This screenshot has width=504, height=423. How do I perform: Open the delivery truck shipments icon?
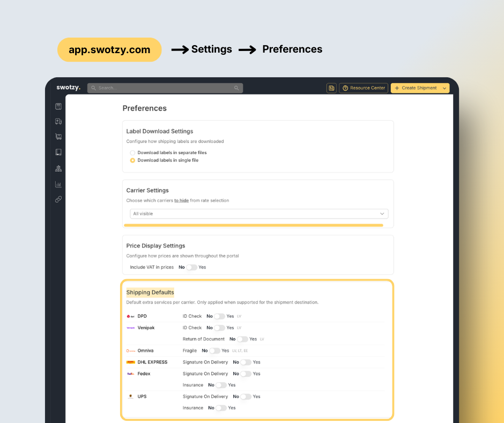58,121
